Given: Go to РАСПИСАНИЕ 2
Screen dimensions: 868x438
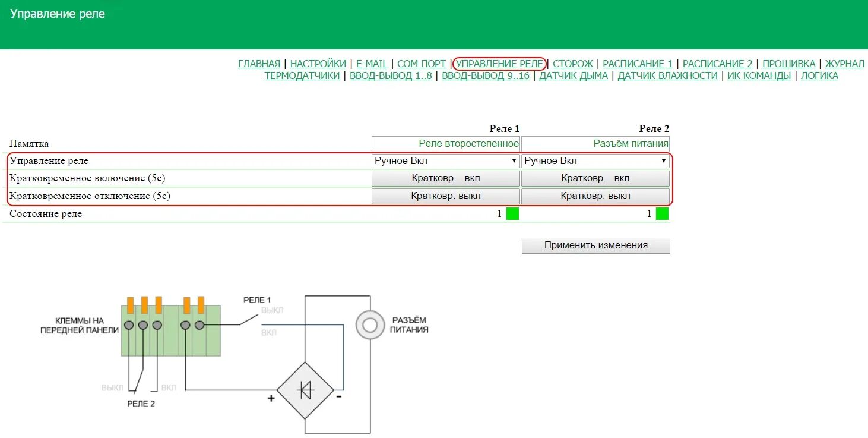Looking at the screenshot, I should point(718,64).
